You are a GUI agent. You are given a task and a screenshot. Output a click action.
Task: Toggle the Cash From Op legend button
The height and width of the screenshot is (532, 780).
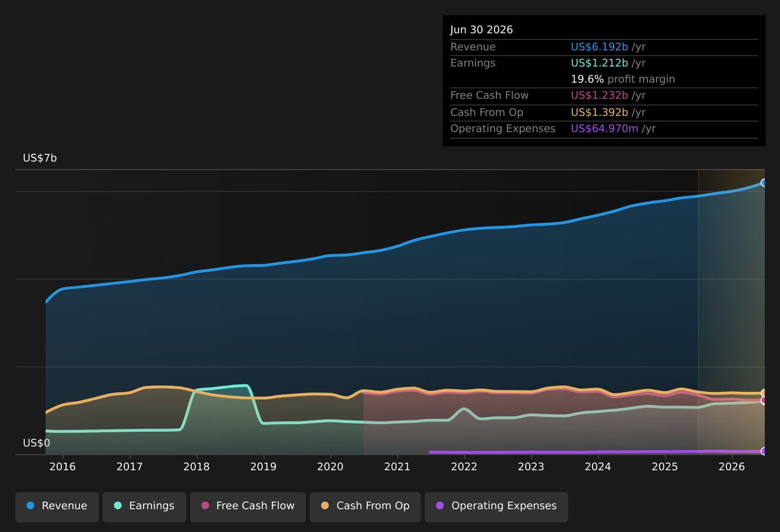pos(365,507)
